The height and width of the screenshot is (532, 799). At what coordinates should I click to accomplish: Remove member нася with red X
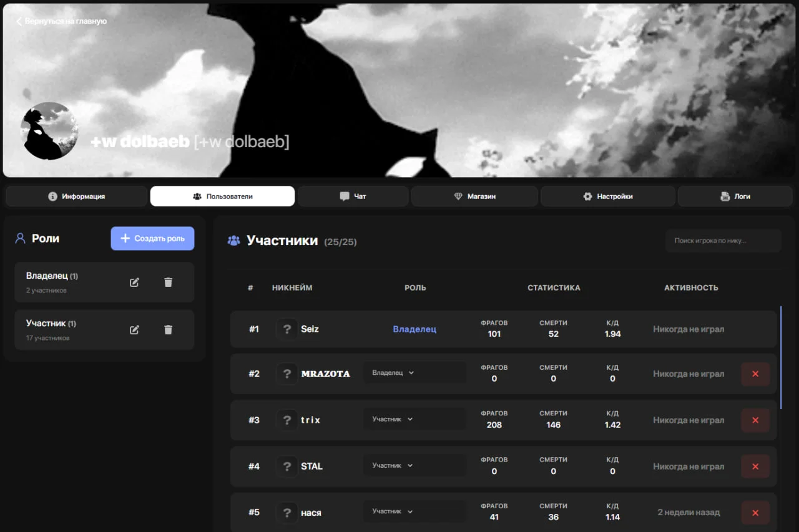(755, 513)
